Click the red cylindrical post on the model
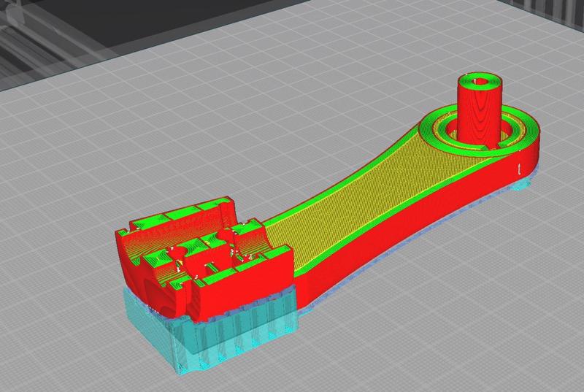The height and width of the screenshot is (392, 584). tap(481, 112)
